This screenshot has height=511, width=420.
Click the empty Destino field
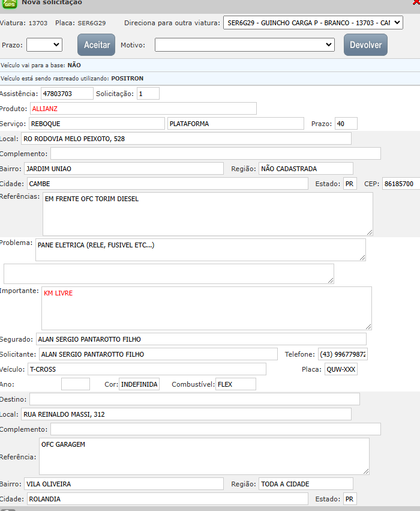pos(194,399)
